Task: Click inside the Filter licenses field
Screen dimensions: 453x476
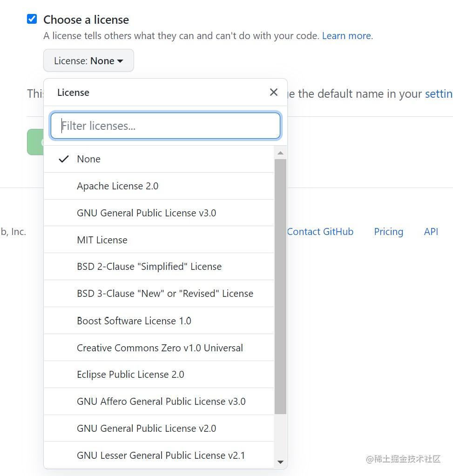Action: tap(165, 125)
